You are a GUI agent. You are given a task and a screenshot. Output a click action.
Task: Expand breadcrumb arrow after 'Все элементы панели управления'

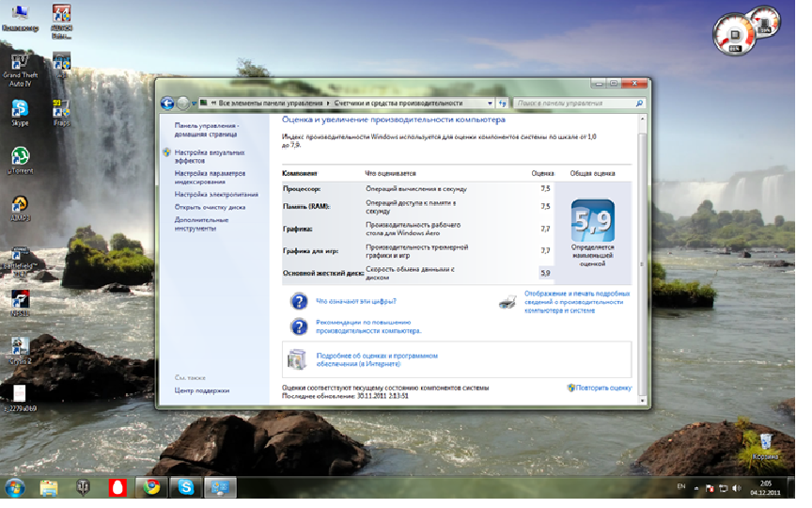point(328,103)
